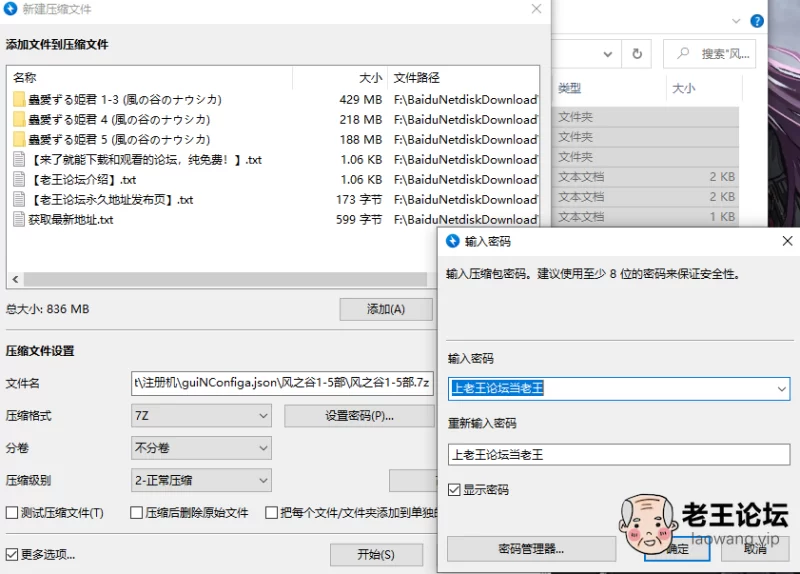Enable 压缩后删除原始文件 checkbox
This screenshot has width=800, height=574.
click(x=136, y=512)
